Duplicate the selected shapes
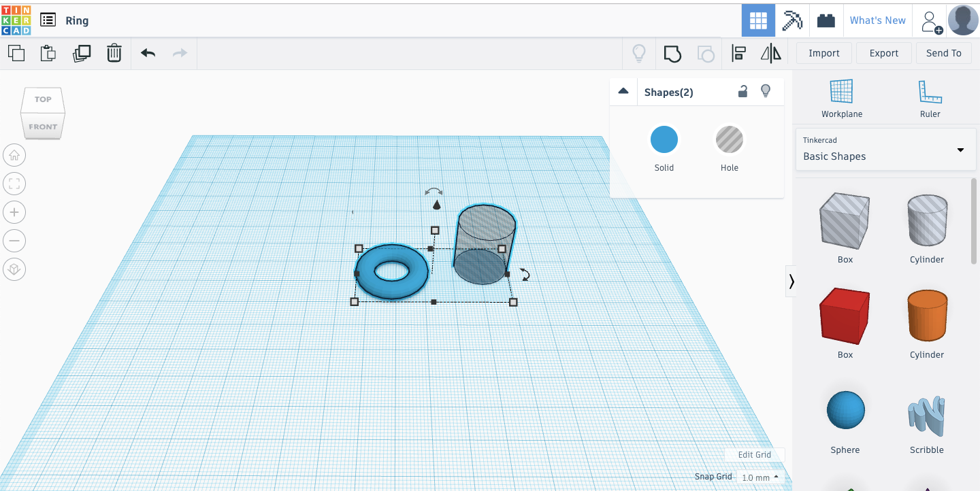The width and height of the screenshot is (980, 491). pyautogui.click(x=82, y=53)
